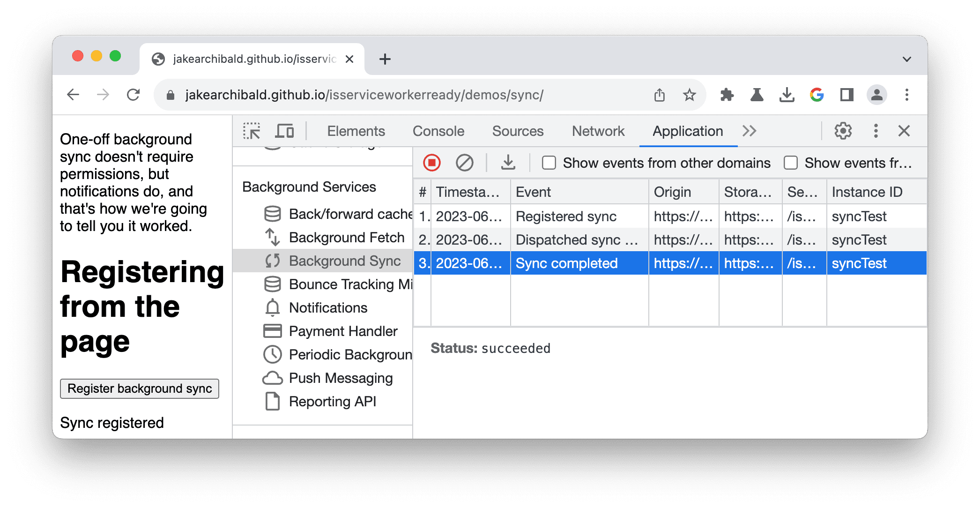
Task: Click the Register background sync button
Action: pyautogui.click(x=140, y=388)
